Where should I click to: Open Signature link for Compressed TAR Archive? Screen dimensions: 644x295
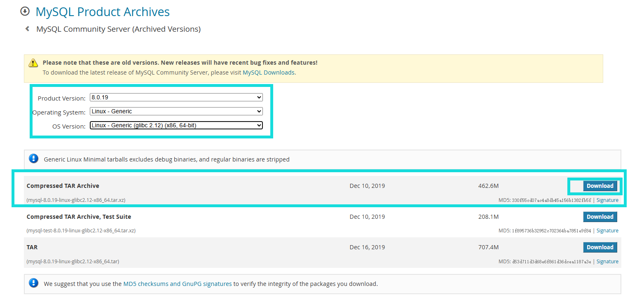pos(607,200)
